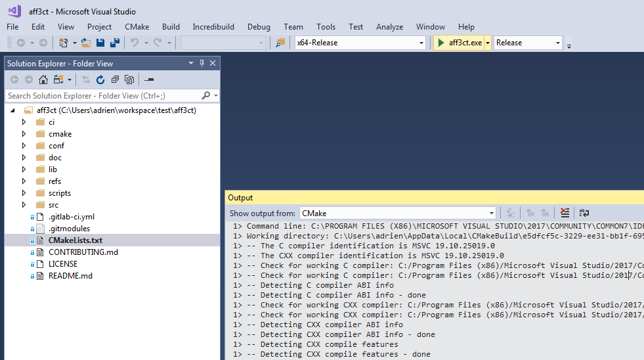Click the Go to Previous Message icon

(530, 213)
